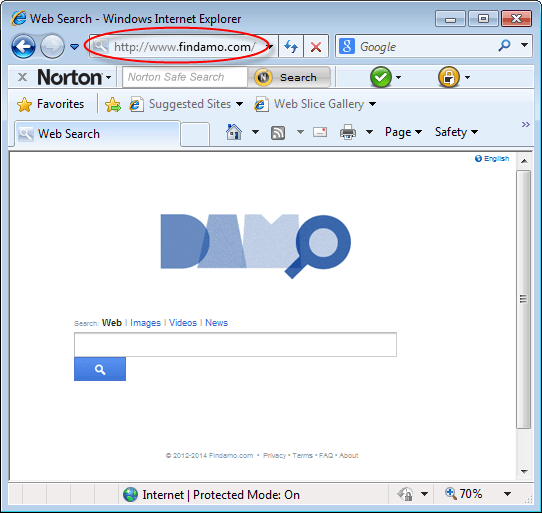
Task: Click the address bar page icon
Action: (x=101, y=46)
